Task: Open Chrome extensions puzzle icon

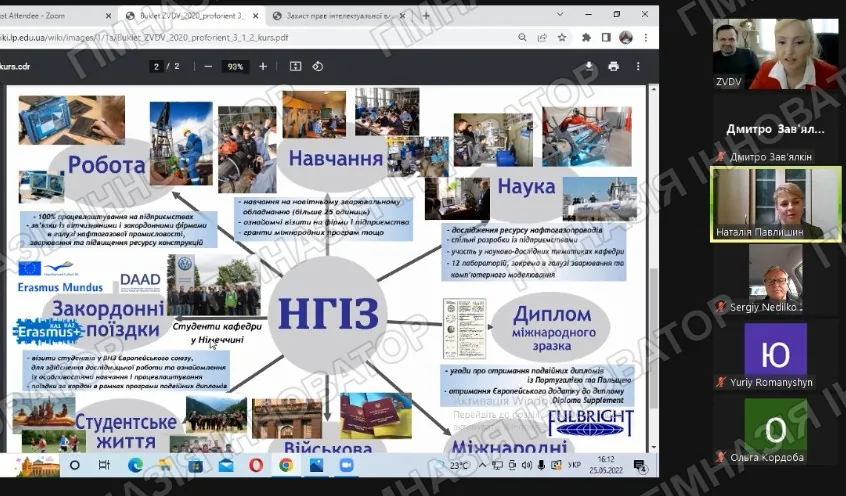Action: (586, 37)
